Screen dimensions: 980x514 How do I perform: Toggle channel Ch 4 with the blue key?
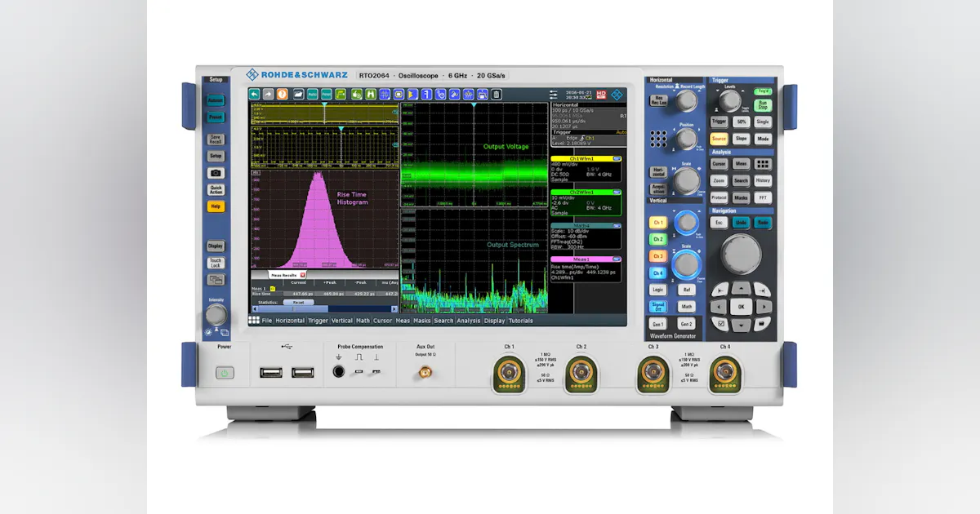tap(657, 273)
